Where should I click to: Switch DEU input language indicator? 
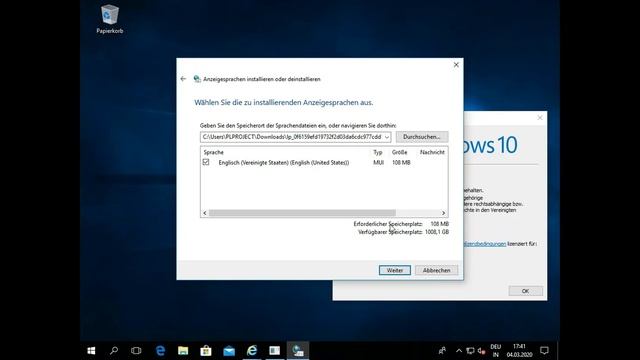[x=496, y=351]
